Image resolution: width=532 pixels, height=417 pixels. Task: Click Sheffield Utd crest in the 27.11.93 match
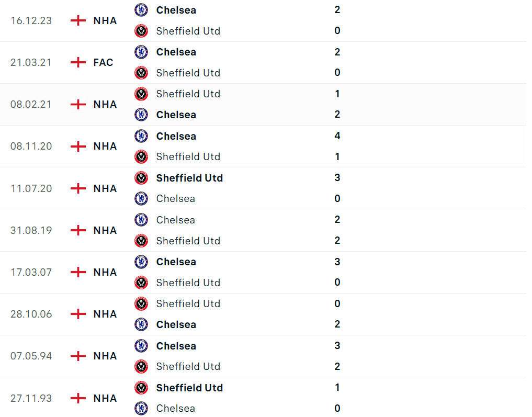point(141,388)
